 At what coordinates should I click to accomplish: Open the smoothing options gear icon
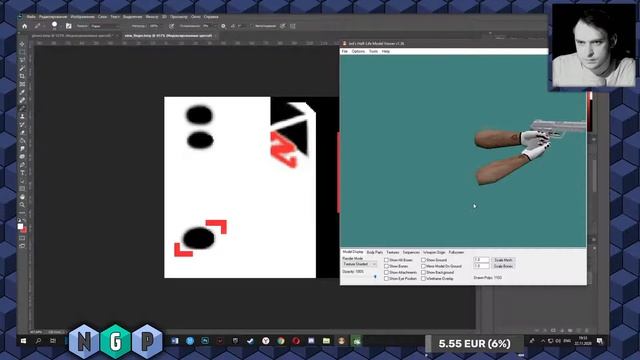point(223,26)
